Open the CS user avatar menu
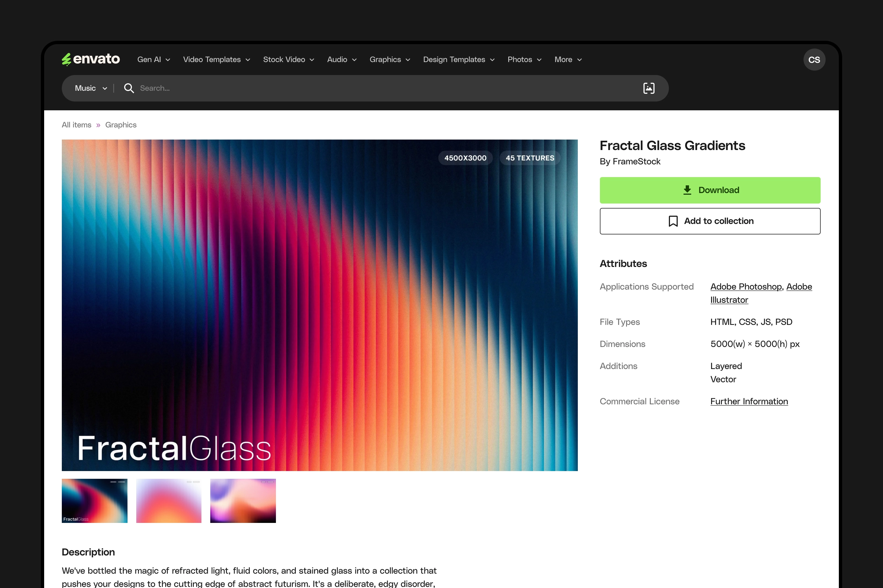Image resolution: width=883 pixels, height=588 pixels. pos(814,60)
